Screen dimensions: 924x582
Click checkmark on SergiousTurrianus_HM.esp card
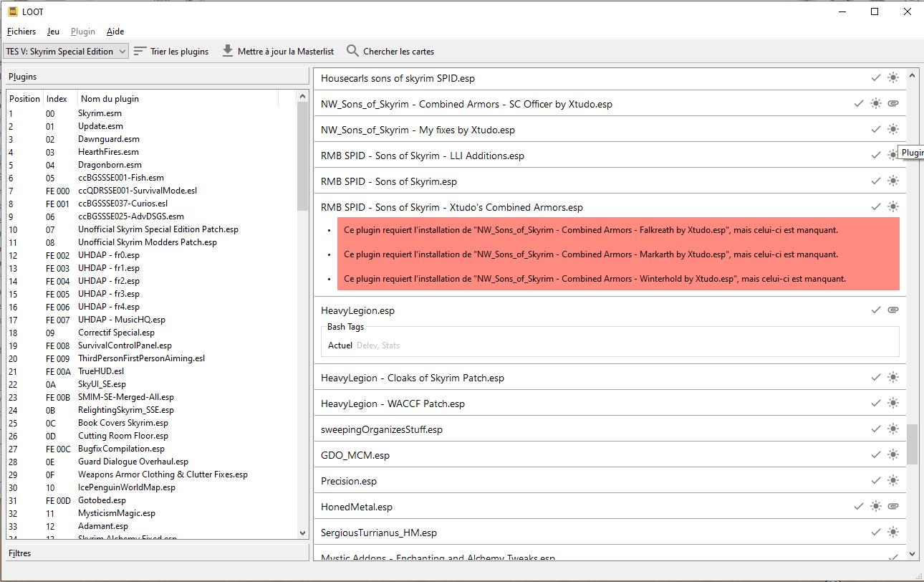pyautogui.click(x=875, y=532)
